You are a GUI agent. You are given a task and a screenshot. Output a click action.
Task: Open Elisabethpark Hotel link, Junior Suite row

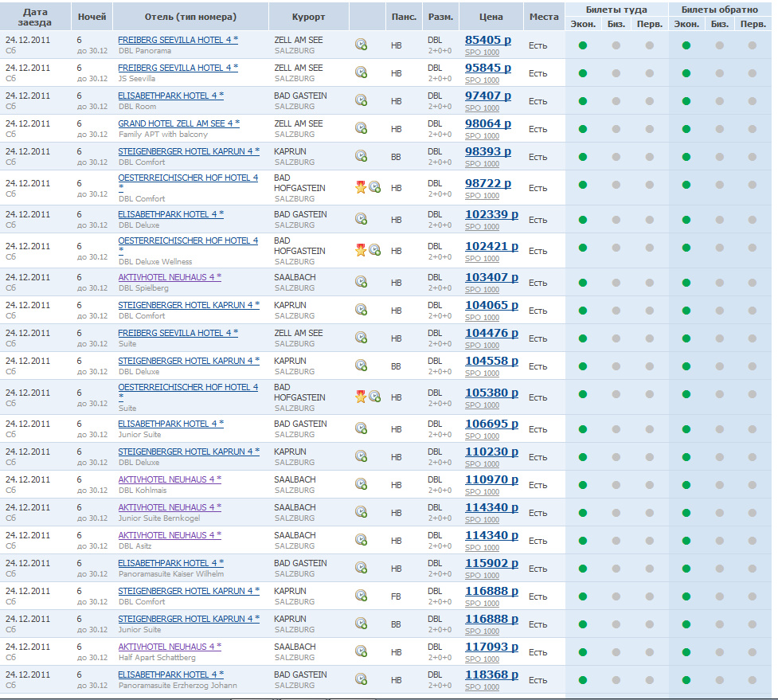(x=170, y=424)
